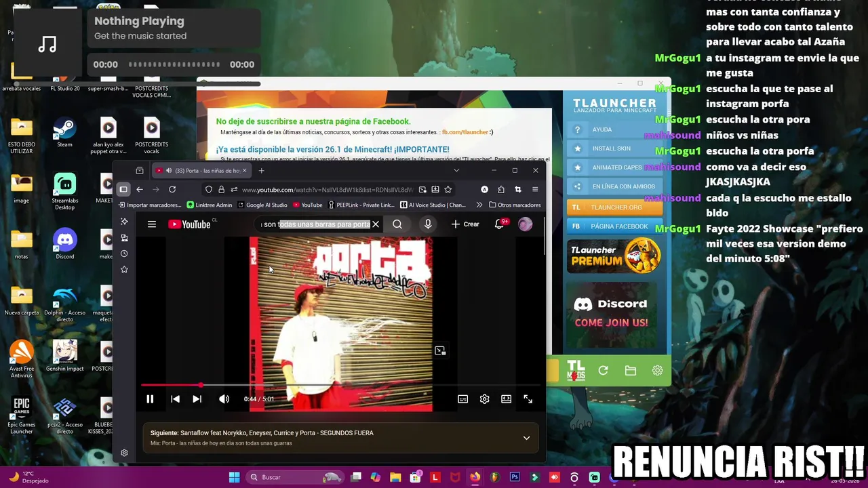Open Steam desktop shortcut
868x488 pixels.
[x=64, y=131]
